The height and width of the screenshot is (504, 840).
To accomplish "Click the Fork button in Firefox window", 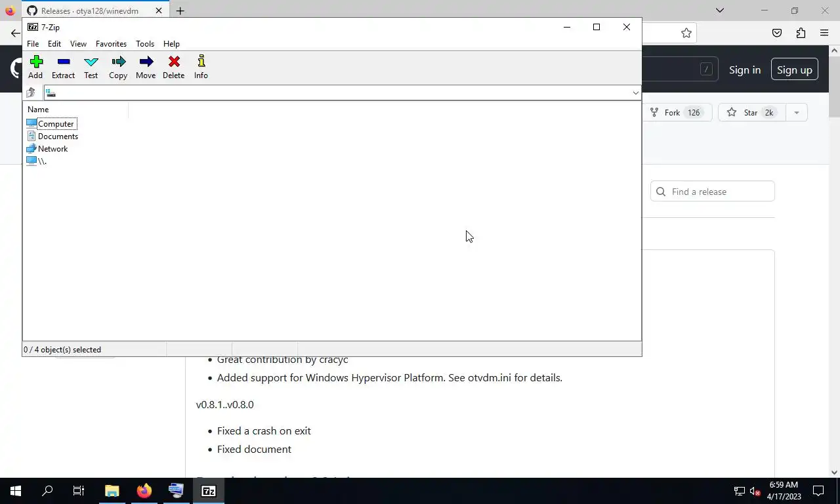I will point(676,112).
